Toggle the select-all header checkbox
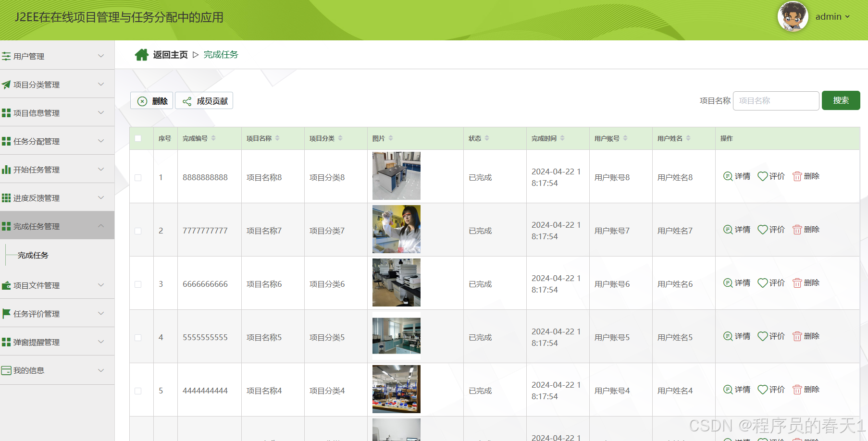The width and height of the screenshot is (868, 441). click(x=138, y=138)
